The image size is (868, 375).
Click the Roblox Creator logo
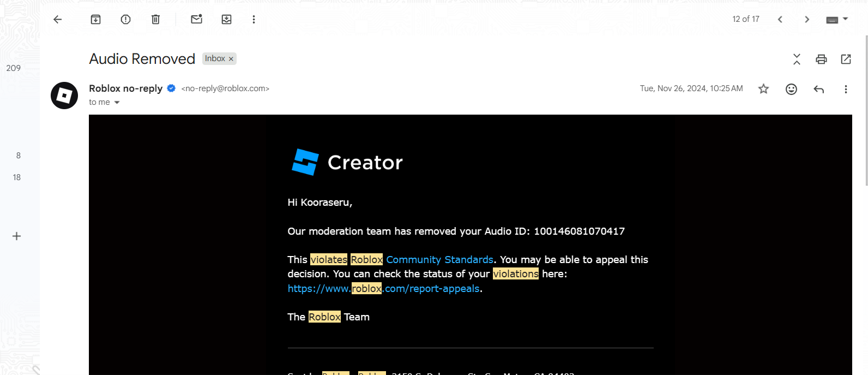[x=347, y=162]
